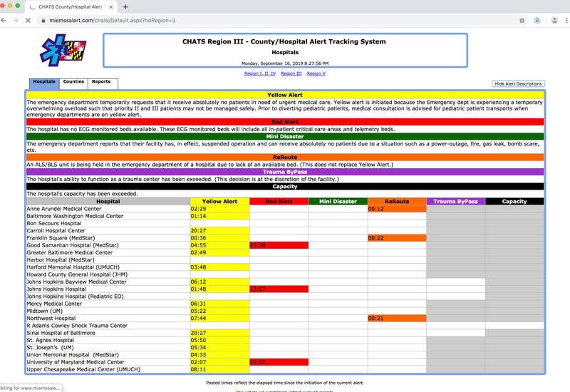Viewport: 570px width, 392px height.
Task: Click Northwest Hospital name
Action: [x=51, y=318]
